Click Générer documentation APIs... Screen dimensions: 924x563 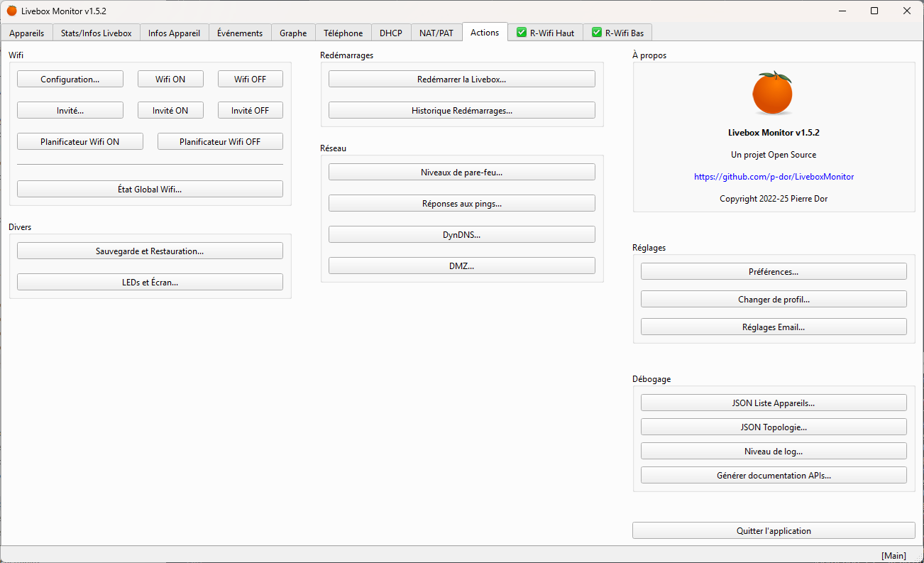[774, 475]
